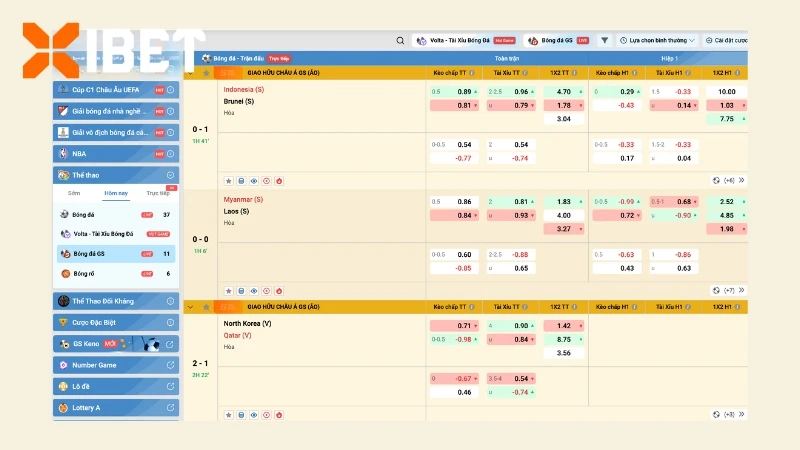Image resolution: width=800 pixels, height=450 pixels.
Task: Click the fire hot icon under Indonesia match
Action: (x=279, y=181)
